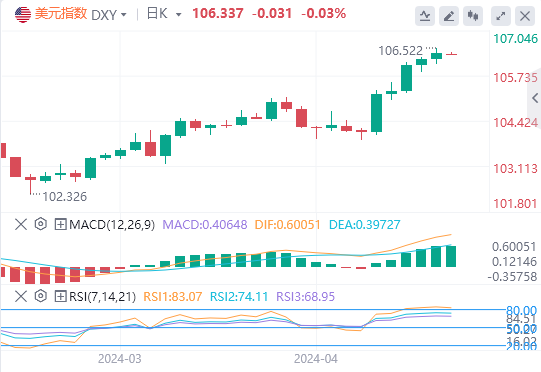The width and height of the screenshot is (541, 372).
Task: Click the percent change -0.03%
Action: [x=324, y=14]
